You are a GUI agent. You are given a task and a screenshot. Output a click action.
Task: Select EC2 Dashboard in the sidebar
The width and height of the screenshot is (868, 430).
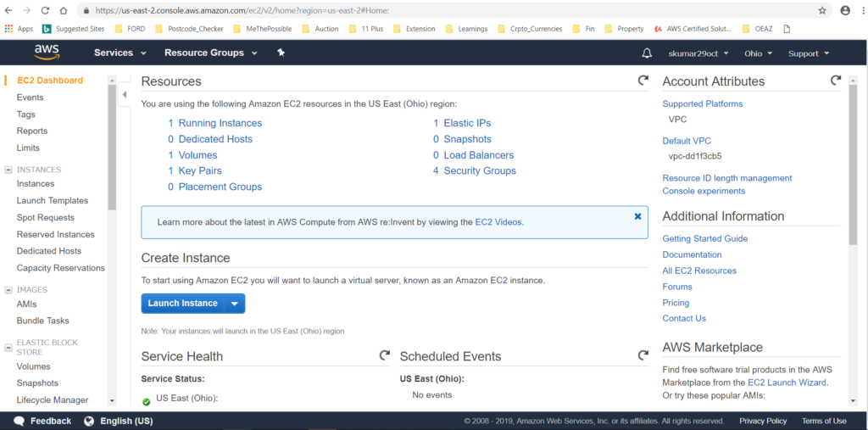click(x=50, y=81)
